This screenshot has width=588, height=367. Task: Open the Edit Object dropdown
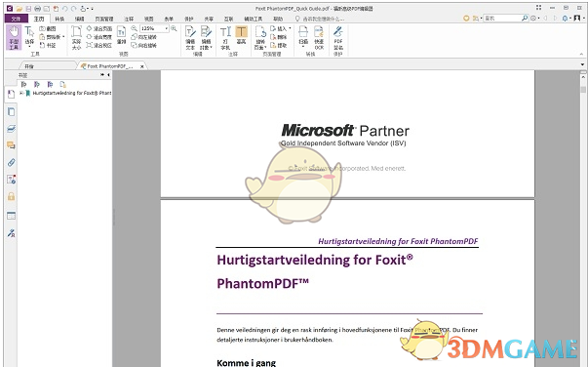212,48
